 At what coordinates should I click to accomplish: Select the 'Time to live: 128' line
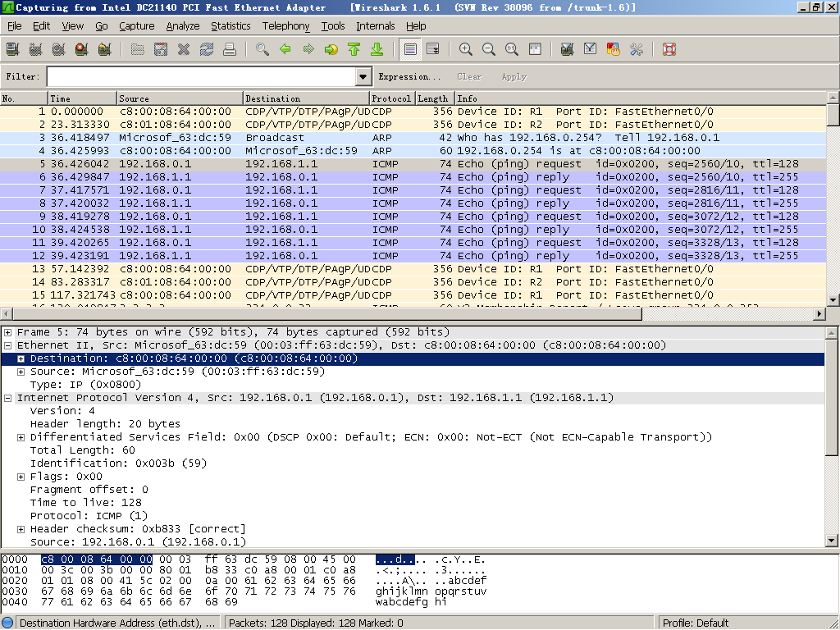[85, 503]
